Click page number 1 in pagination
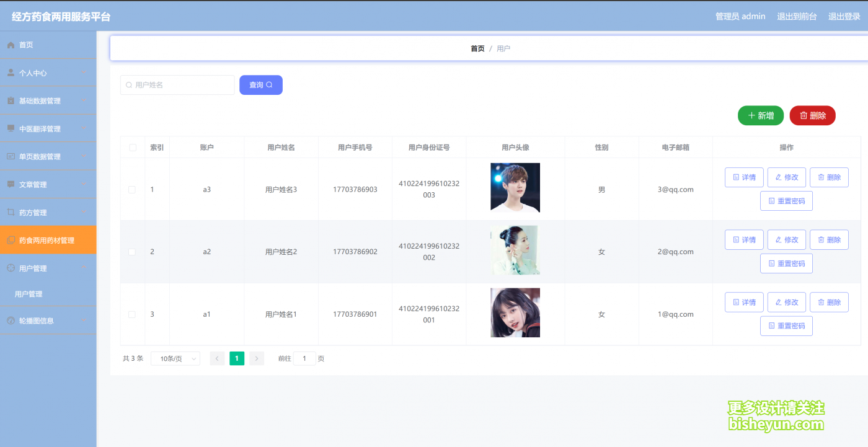The height and width of the screenshot is (447, 868). 237,358
